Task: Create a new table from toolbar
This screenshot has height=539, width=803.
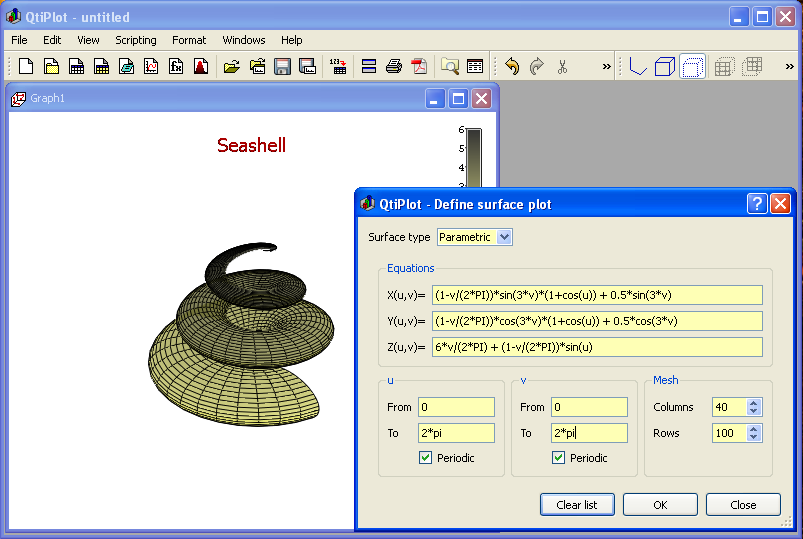Action: click(x=76, y=67)
